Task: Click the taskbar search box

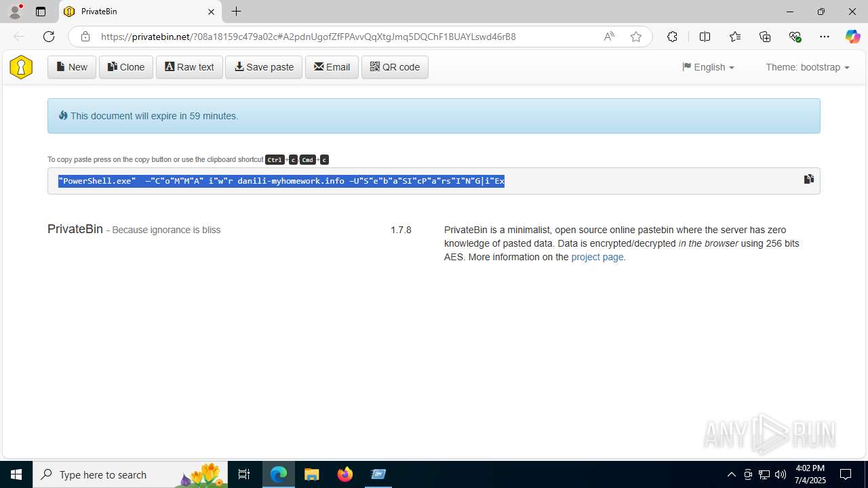Action: (130, 474)
